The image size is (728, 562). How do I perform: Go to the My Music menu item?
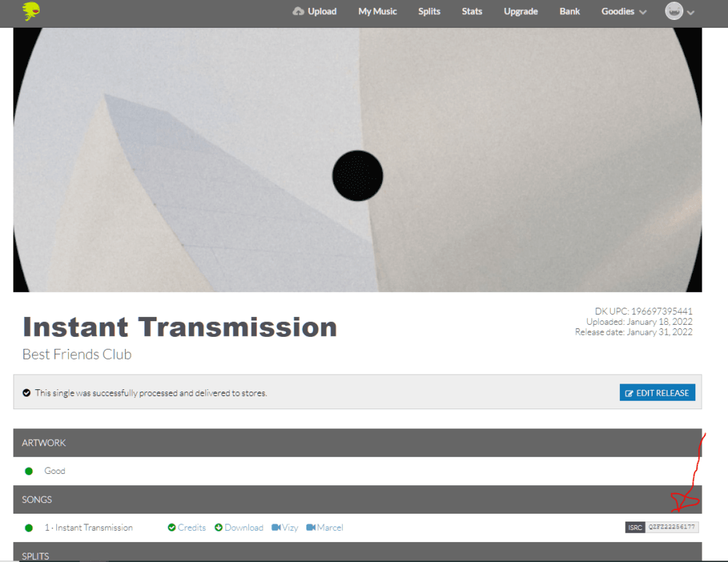378,11
